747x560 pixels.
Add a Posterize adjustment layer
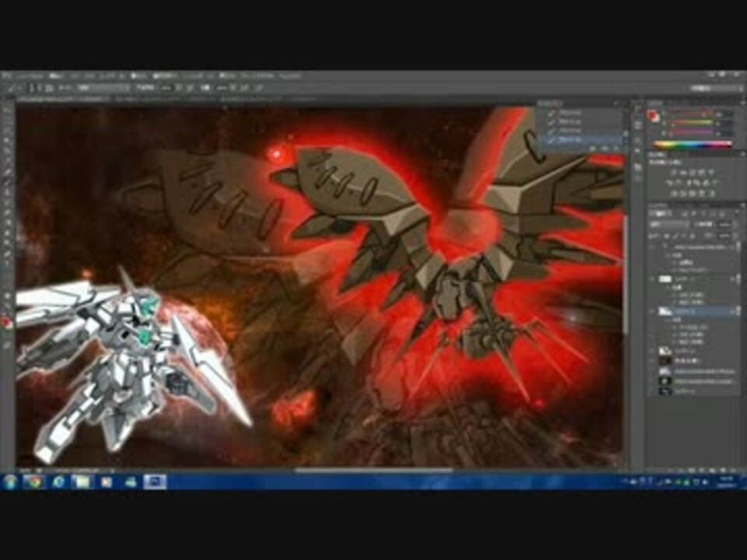coord(684,194)
